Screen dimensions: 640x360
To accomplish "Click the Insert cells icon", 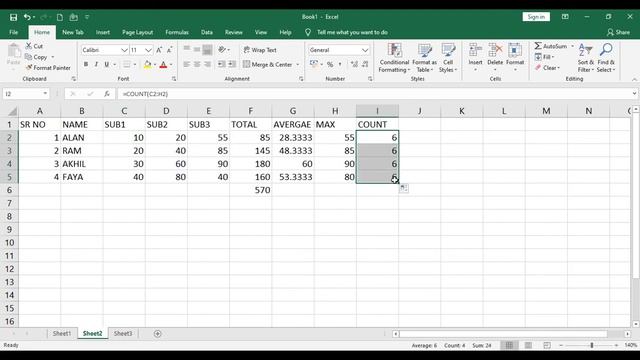I will tap(476, 51).
